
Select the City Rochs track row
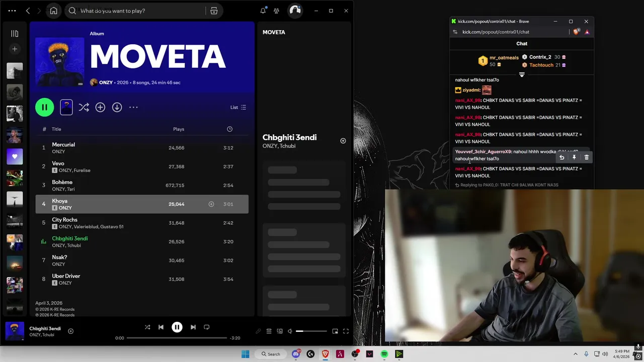[x=142, y=223]
